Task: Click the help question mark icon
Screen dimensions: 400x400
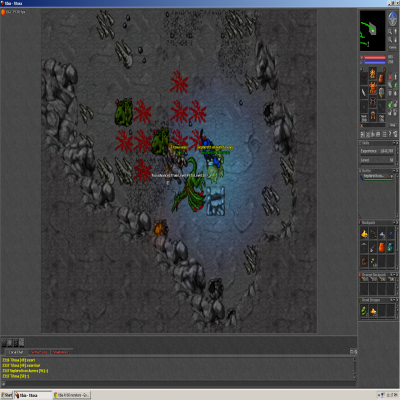Action: (x=390, y=134)
